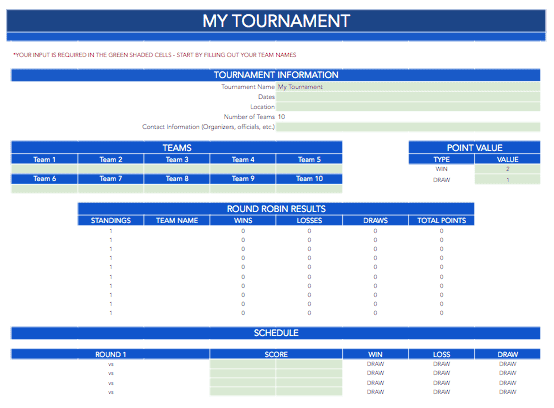Select the schedule DRAW column header
The image size is (554, 408).
click(x=507, y=354)
